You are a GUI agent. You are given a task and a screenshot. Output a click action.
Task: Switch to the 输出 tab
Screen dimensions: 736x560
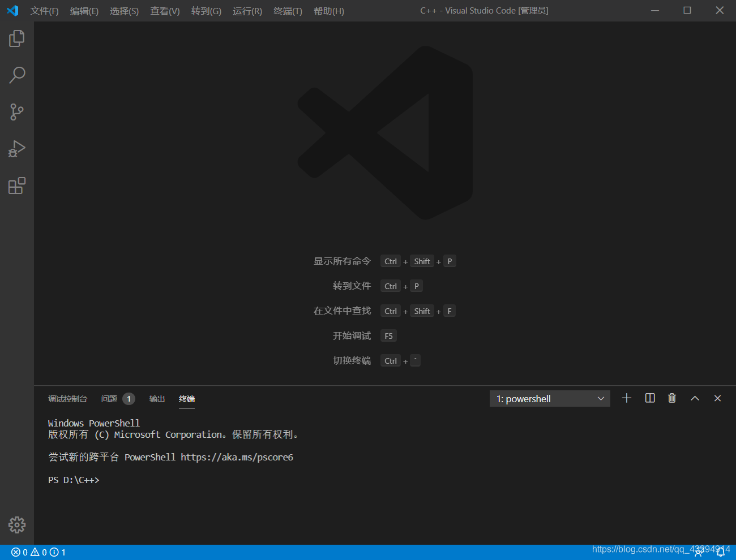click(x=157, y=399)
